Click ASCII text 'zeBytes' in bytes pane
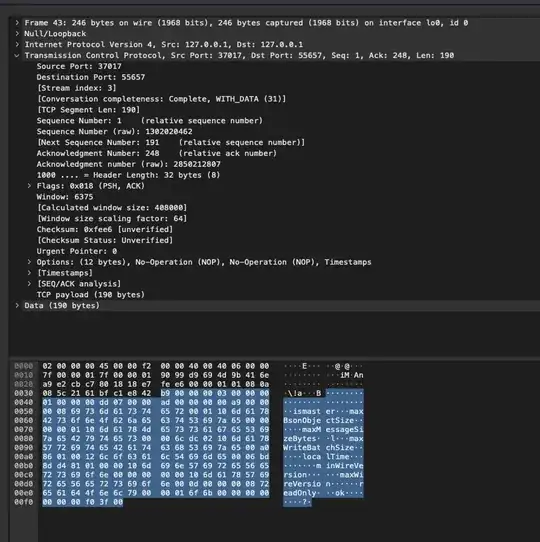Screen dimensions: 540x542 pos(300,439)
